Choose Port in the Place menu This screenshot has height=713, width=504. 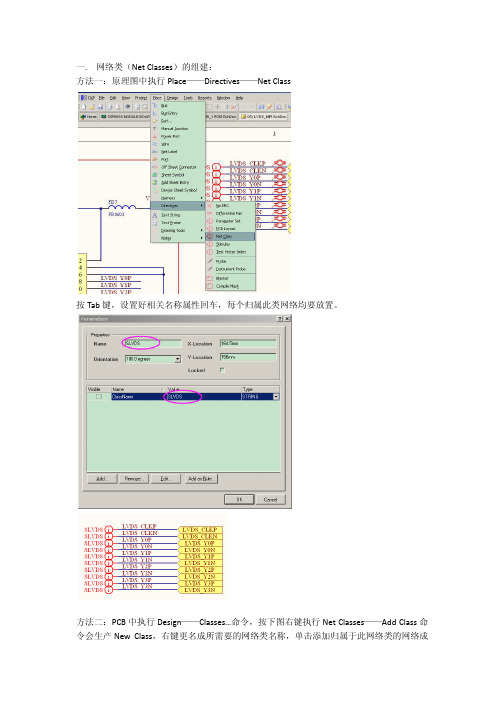pos(178,160)
